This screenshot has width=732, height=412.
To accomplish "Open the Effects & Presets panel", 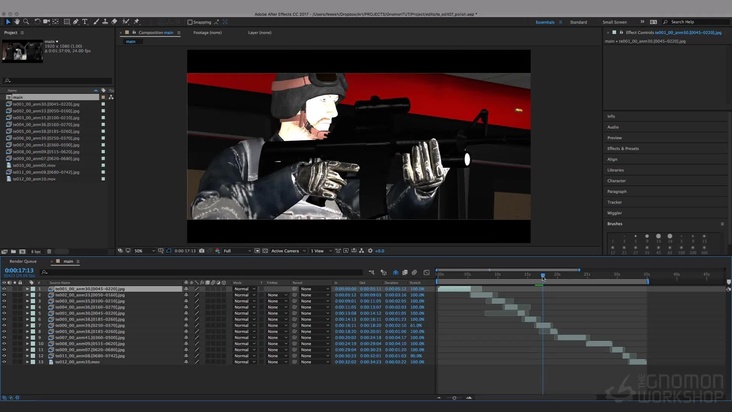I will [623, 148].
